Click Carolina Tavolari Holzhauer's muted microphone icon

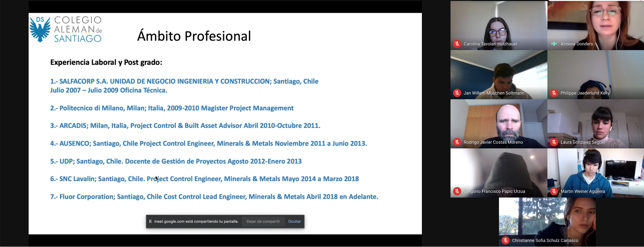[x=457, y=44]
